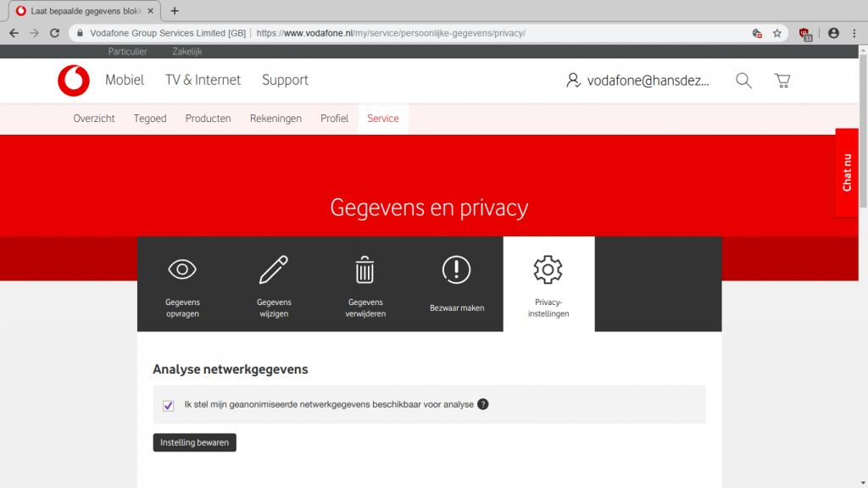This screenshot has width=868, height=488.
Task: Click the translate icon in the address bar
Action: (757, 34)
